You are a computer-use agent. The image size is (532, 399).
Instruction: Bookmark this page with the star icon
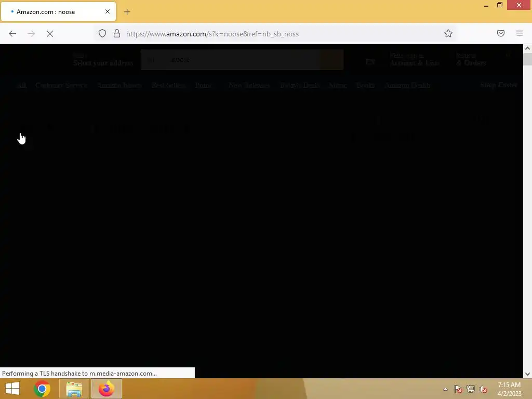(448, 33)
